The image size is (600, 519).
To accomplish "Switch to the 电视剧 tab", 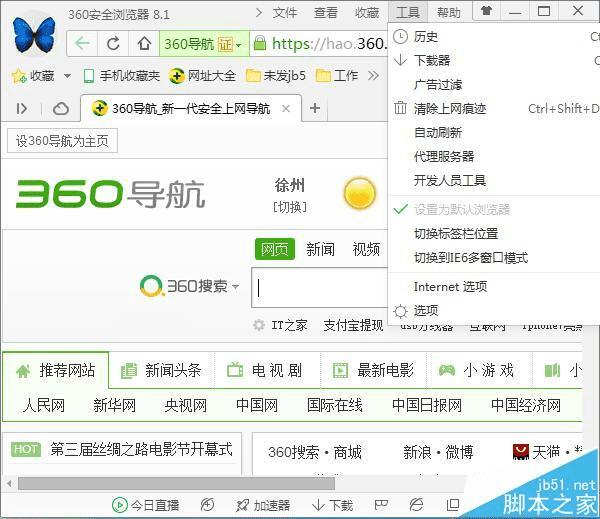I will point(266,370).
